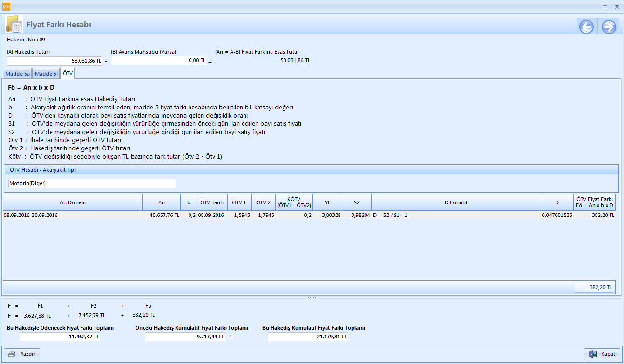Switch to the Madde 5a tab
Screen dimensions: 624x364
coord(18,74)
